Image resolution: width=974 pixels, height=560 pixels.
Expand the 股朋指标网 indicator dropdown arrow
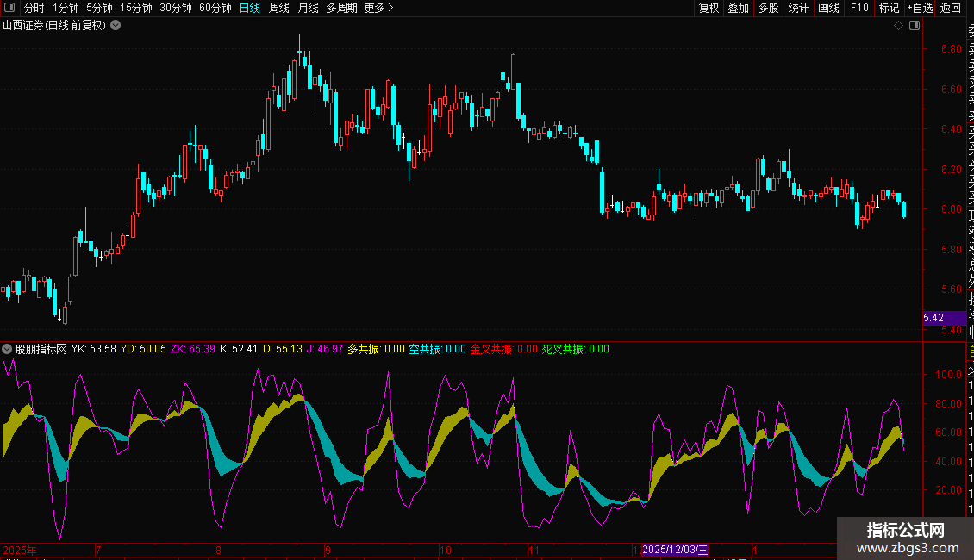coord(7,349)
